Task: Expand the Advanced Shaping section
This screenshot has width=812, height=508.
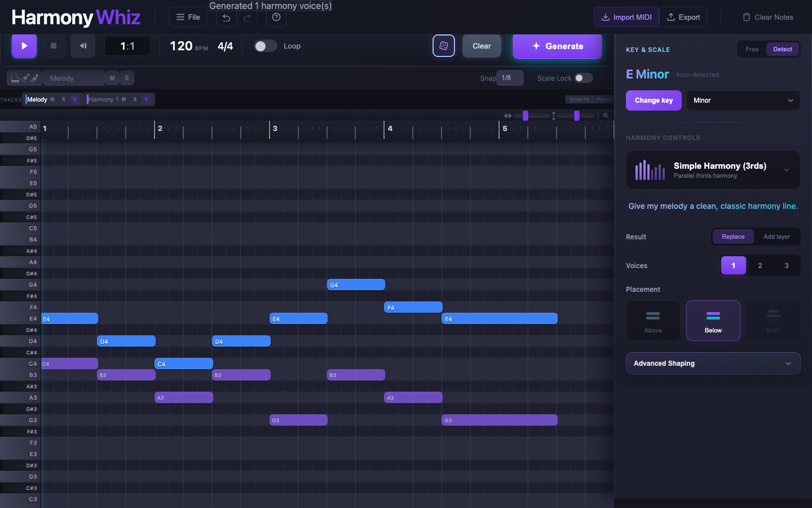Action: 713,364
